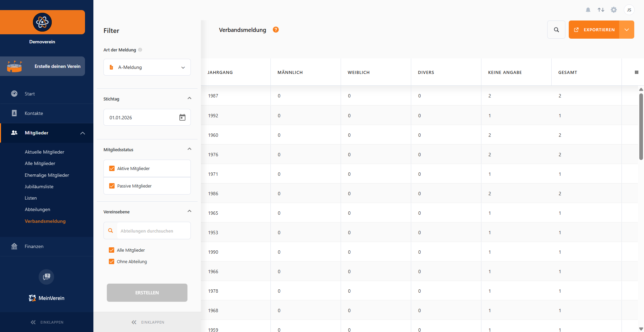The image size is (644, 332).
Task: Click the Start dashboard gauge icon
Action: 14,94
